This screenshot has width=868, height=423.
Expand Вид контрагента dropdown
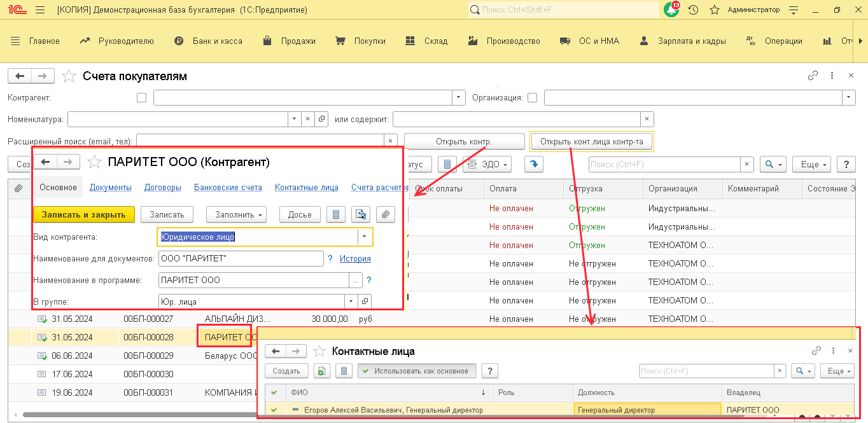365,237
